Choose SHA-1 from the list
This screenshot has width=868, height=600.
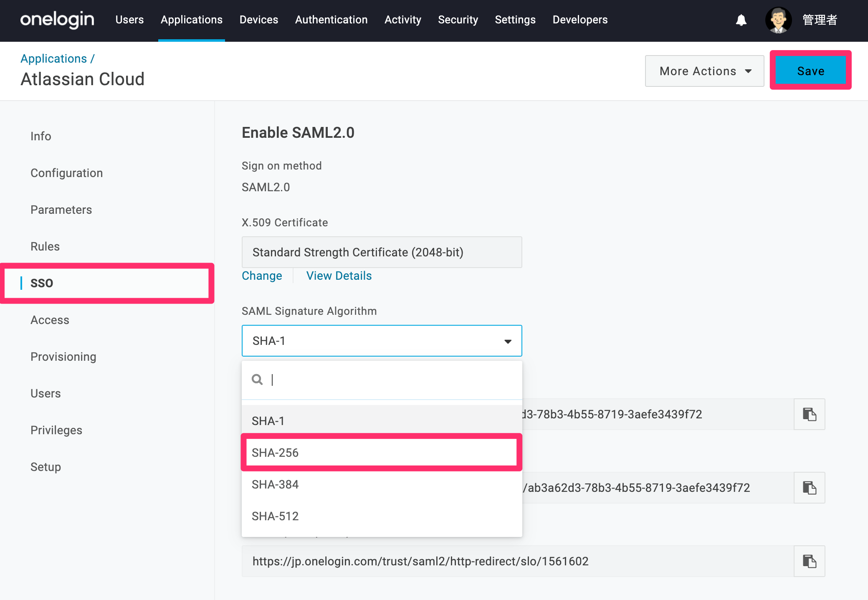click(x=382, y=421)
